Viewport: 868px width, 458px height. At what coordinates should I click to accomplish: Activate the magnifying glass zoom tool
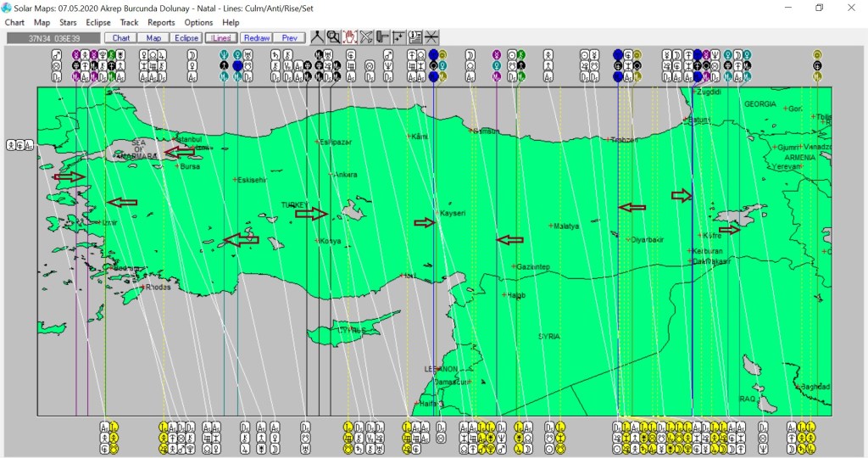tap(333, 37)
